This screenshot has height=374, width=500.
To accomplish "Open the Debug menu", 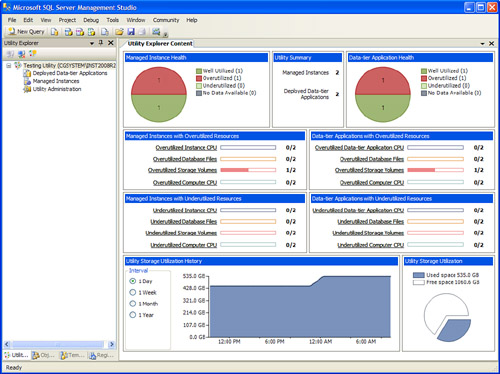I will tap(91, 20).
